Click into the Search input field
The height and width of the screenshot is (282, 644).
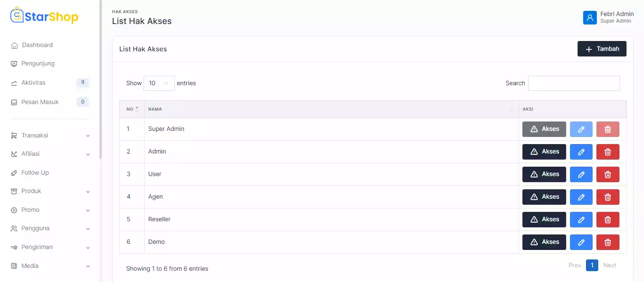coord(573,83)
